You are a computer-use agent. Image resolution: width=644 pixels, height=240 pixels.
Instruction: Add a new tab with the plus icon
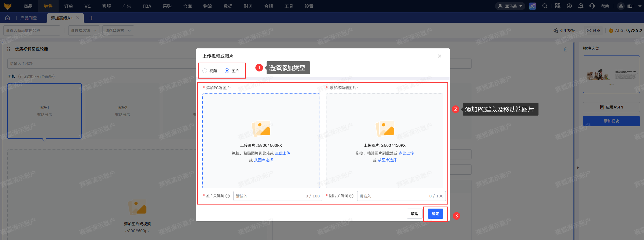click(91, 18)
